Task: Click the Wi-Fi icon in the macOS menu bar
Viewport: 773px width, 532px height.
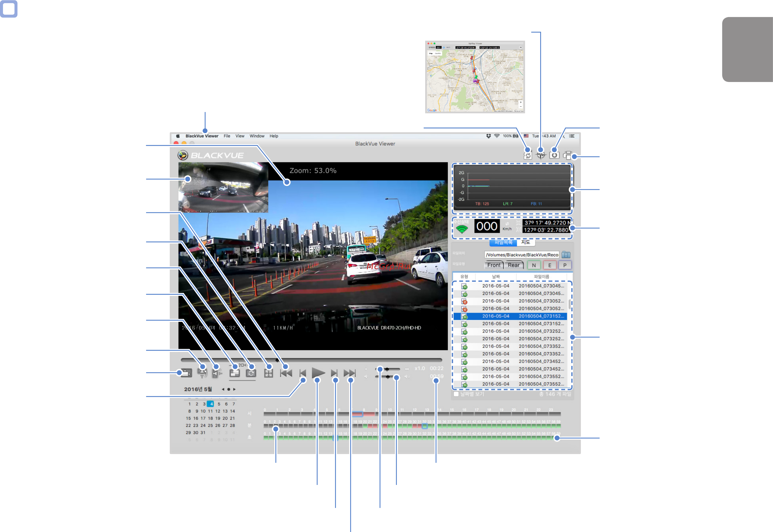Action: [x=497, y=136]
